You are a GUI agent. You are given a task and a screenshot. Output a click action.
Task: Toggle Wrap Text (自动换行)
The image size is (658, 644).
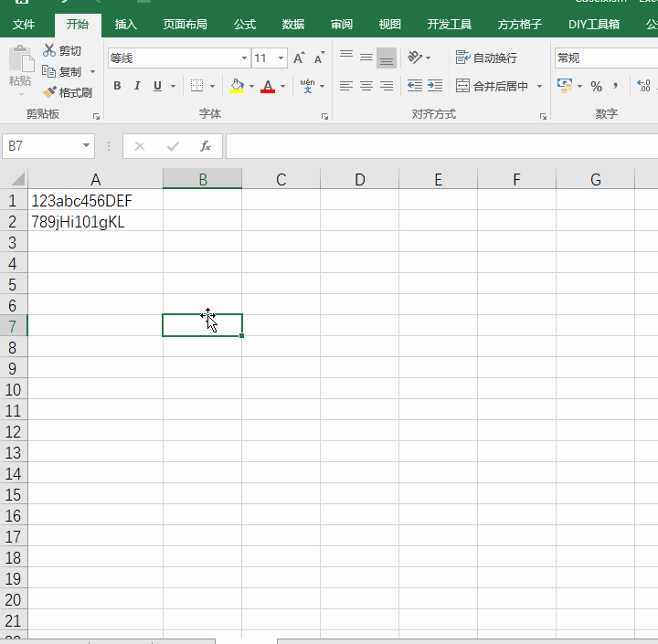pyautogui.click(x=486, y=58)
